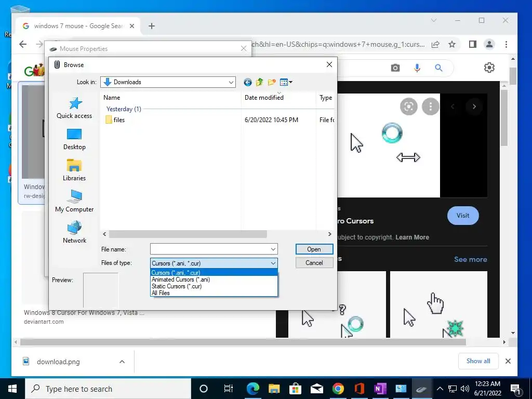Open Chrome three-dot menu
The width and height of the screenshot is (532, 399).
[x=506, y=44]
